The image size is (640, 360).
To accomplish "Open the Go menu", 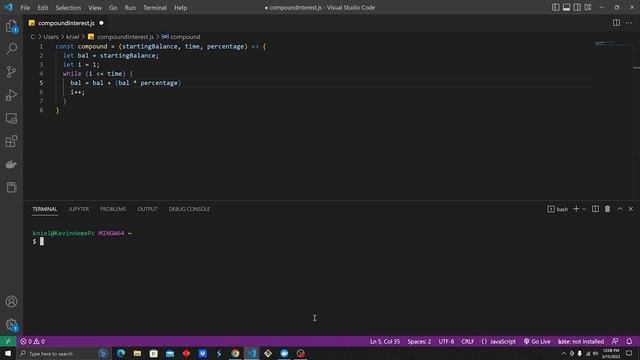I will pyautogui.click(x=113, y=7).
